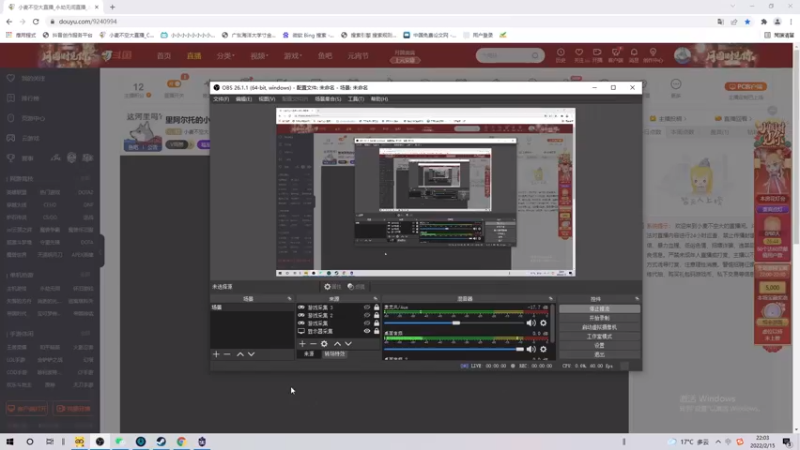
Task: Enable 工作室模式 in OBS controls
Action: [599, 336]
